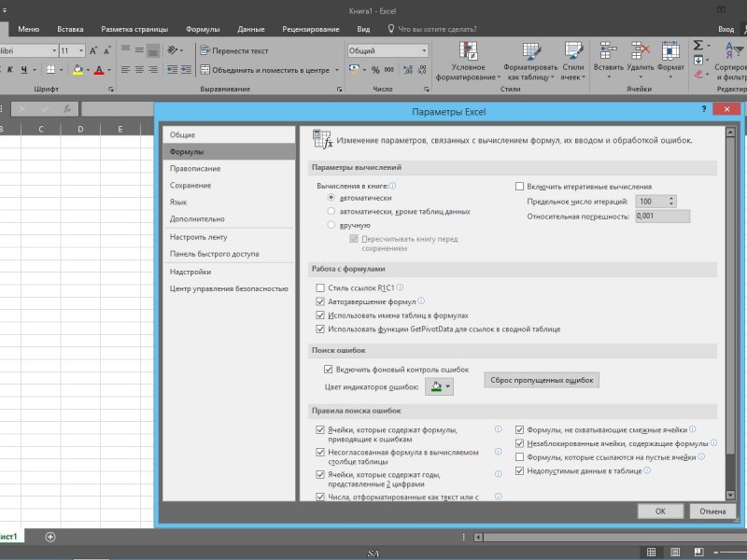
Task: Click the Decrease Indent icon
Action: pyautogui.click(x=172, y=69)
